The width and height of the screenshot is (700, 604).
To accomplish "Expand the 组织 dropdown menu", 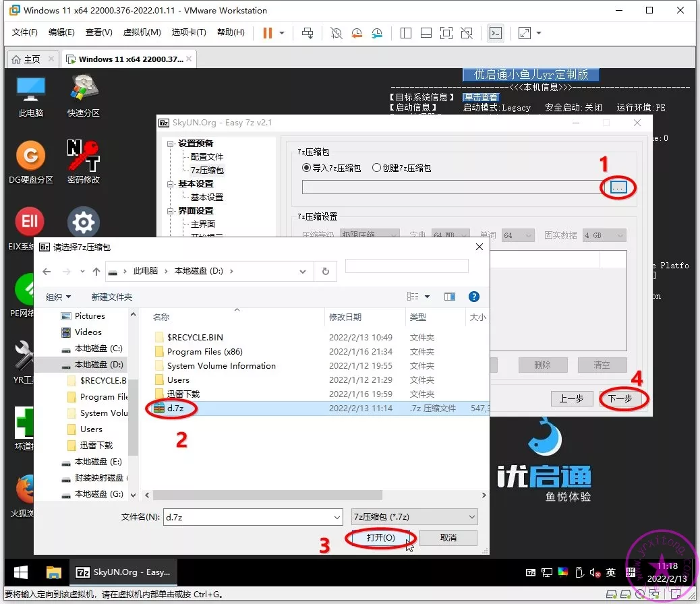I will tap(58, 297).
